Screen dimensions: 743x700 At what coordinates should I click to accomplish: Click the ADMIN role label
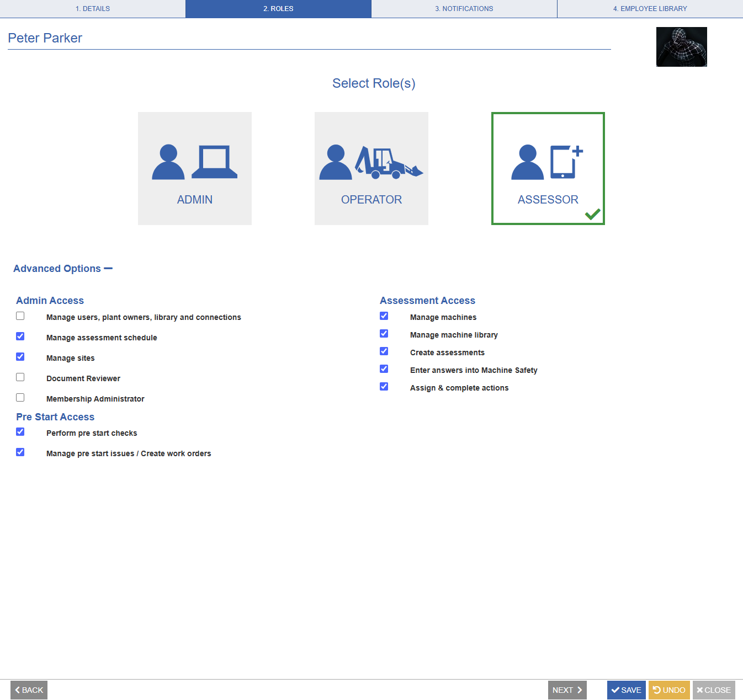click(195, 200)
